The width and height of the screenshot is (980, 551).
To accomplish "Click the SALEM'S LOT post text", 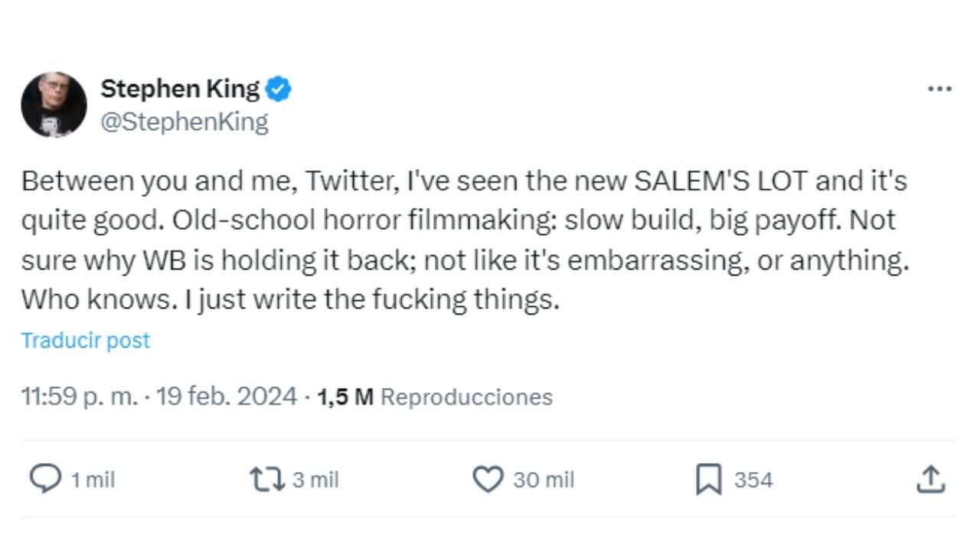I will pyautogui.click(x=720, y=181).
